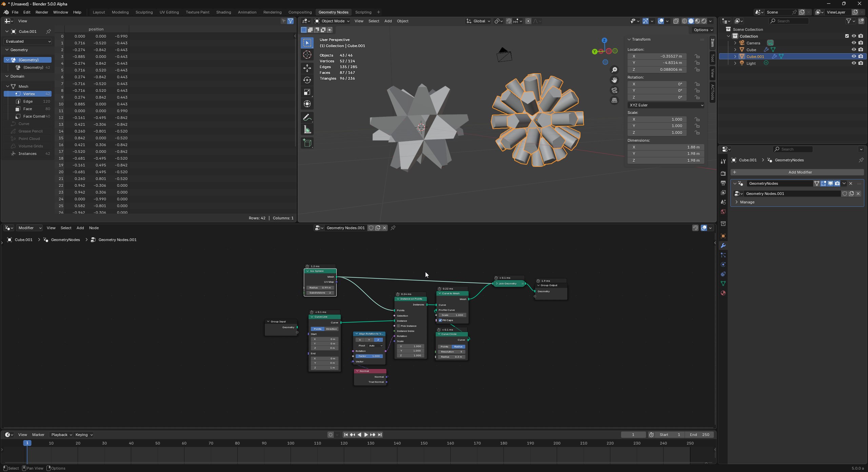Screen dimensions: 868x472
Task: Toggle viewport snapping magnet
Action: pyautogui.click(x=509, y=21)
